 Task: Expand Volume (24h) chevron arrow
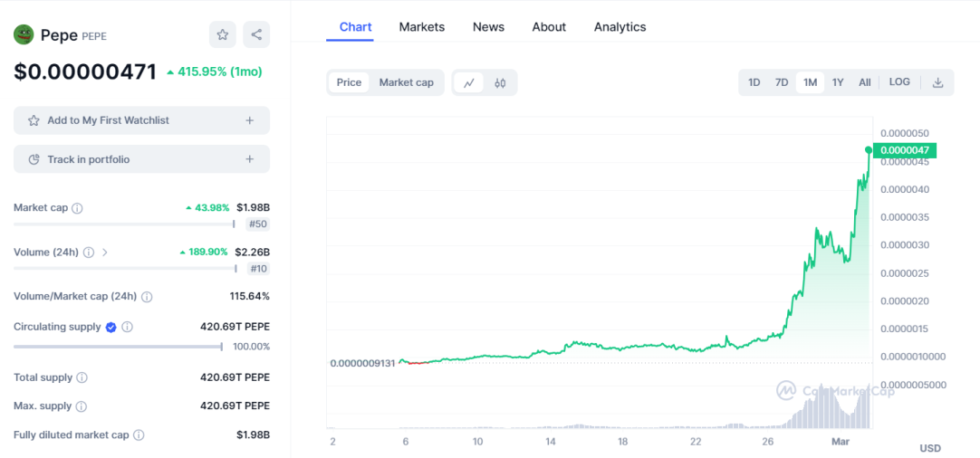(x=105, y=253)
